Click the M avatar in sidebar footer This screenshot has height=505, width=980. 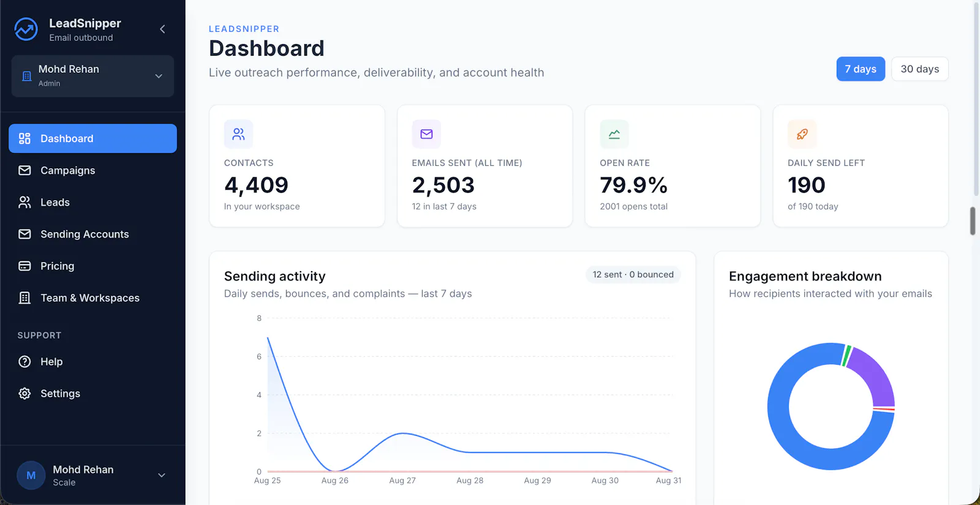(x=31, y=475)
